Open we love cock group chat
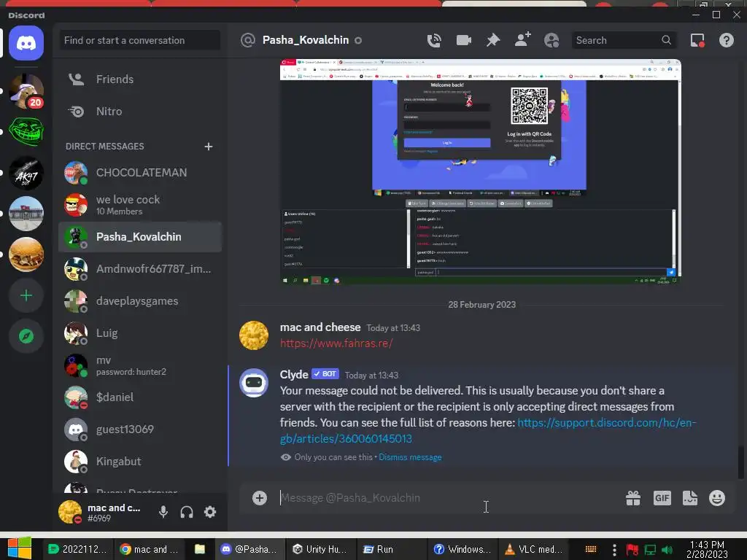 click(140, 205)
